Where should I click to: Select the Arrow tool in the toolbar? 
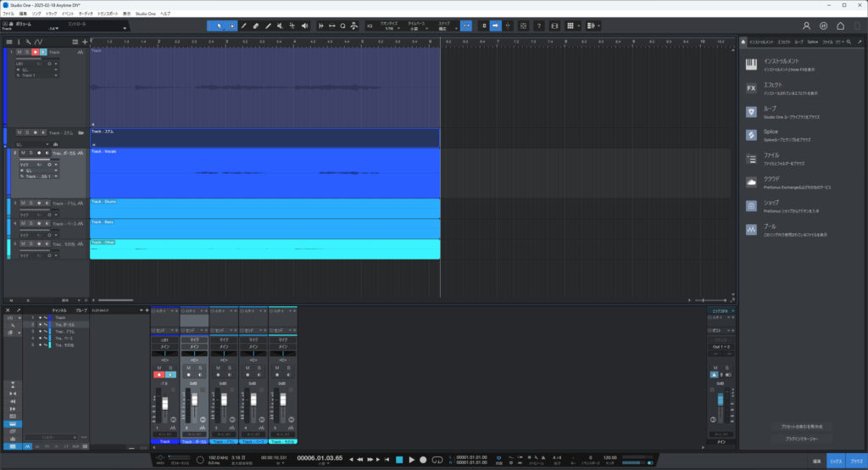219,25
